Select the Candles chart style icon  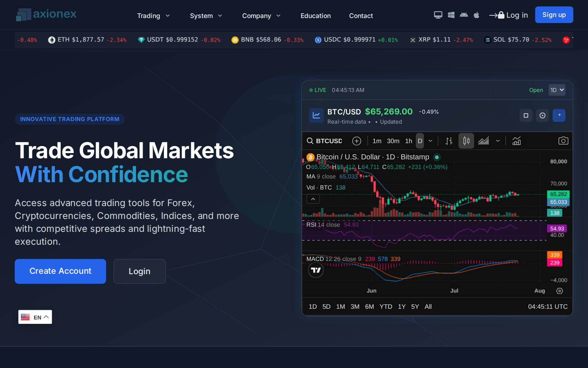[x=466, y=141]
